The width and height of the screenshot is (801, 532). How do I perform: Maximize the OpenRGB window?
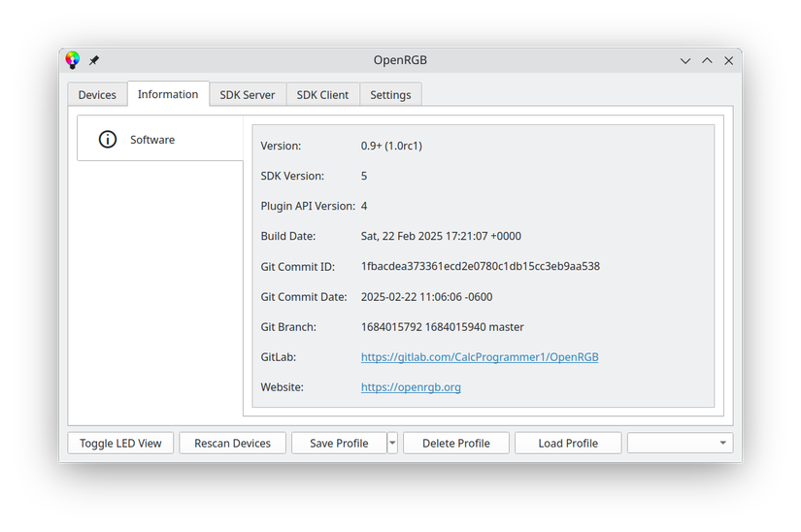[x=707, y=61]
